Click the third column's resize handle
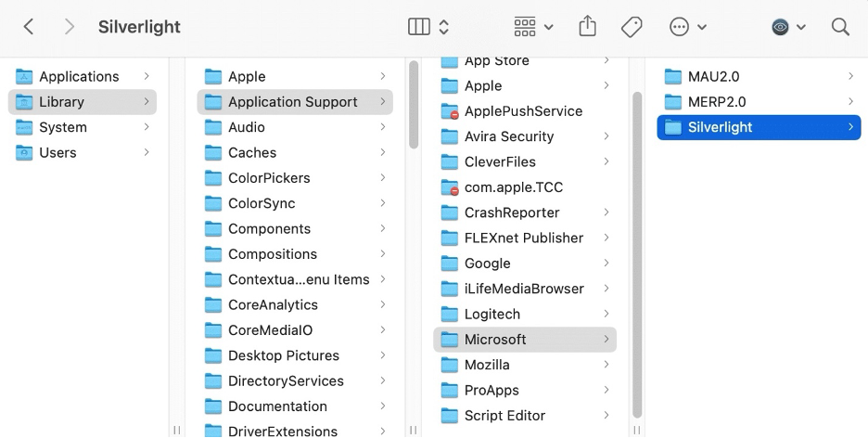The height and width of the screenshot is (438, 868). [637, 431]
